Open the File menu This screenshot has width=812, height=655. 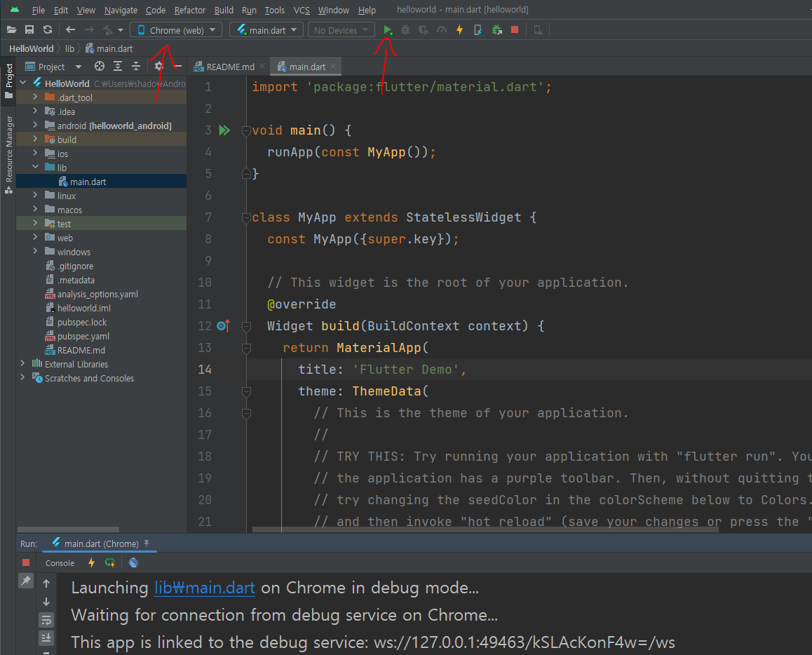39,10
